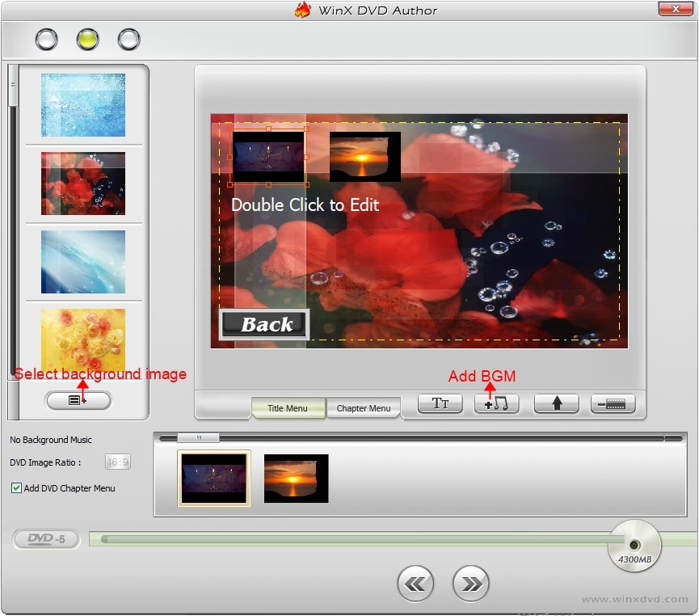Click the first gray step indicator circle

(x=47, y=39)
